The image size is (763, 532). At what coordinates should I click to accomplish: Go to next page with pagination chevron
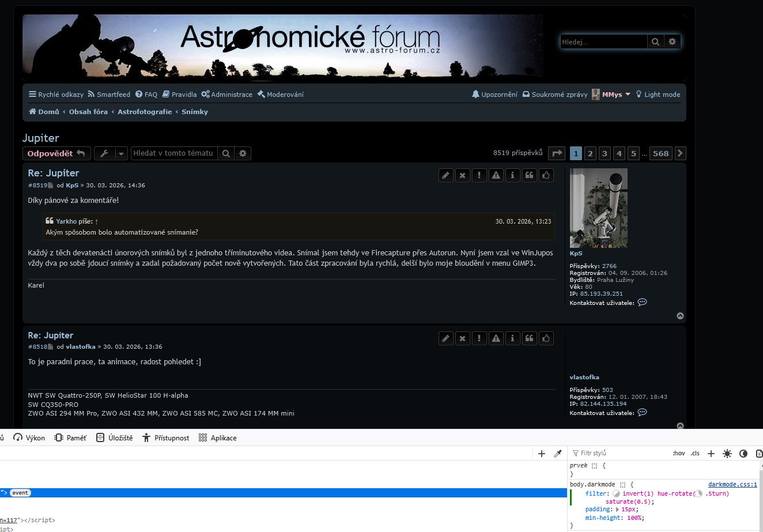pos(681,153)
